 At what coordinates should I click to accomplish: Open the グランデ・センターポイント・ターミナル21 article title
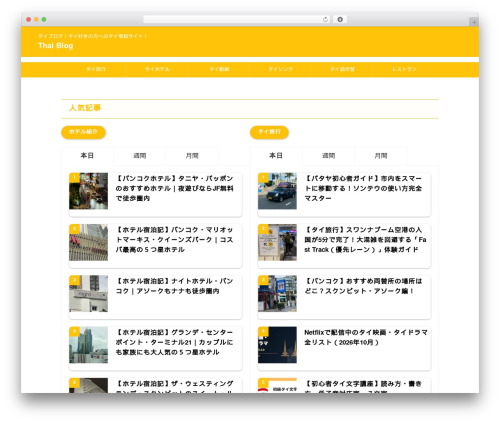click(174, 342)
